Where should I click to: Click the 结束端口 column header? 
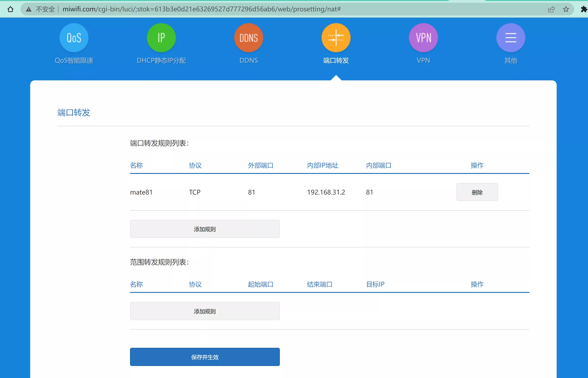point(320,284)
